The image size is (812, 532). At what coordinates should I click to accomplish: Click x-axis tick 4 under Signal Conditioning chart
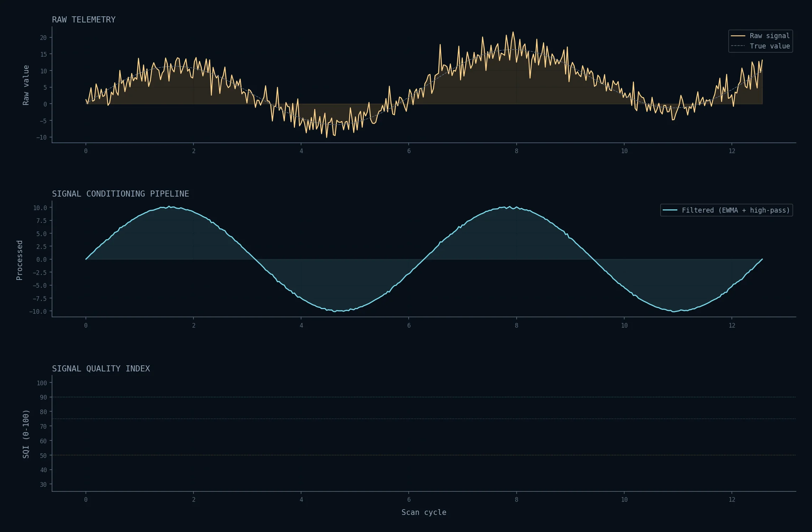301,325
